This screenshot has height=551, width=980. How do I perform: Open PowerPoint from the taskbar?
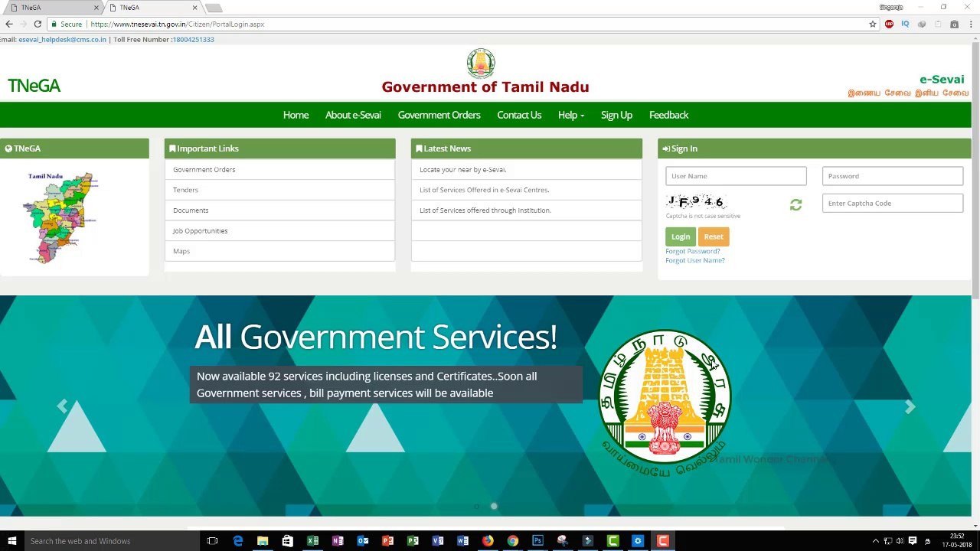point(387,541)
